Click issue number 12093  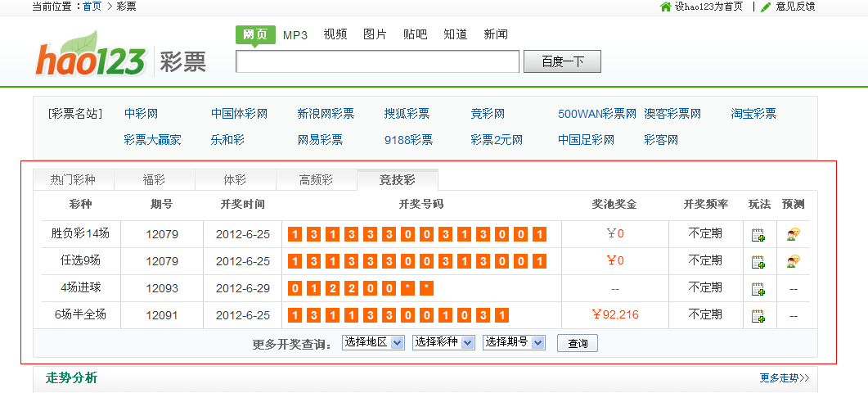tap(162, 288)
